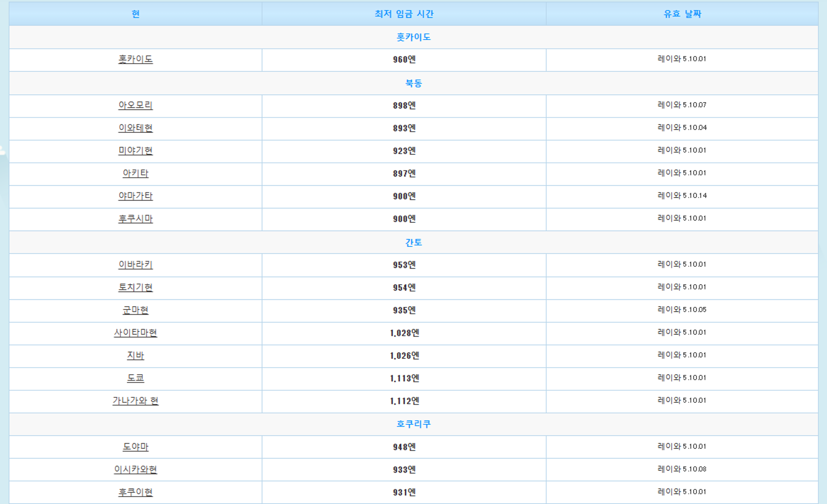Click the effective date in the 미야기현 row
827x504 pixels.
coord(682,150)
